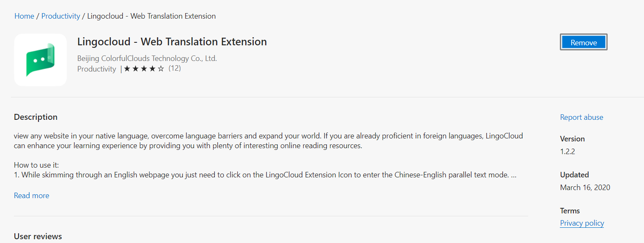Open the Privacy policy link
Viewport: 644px width, 243px height.
pos(582,223)
